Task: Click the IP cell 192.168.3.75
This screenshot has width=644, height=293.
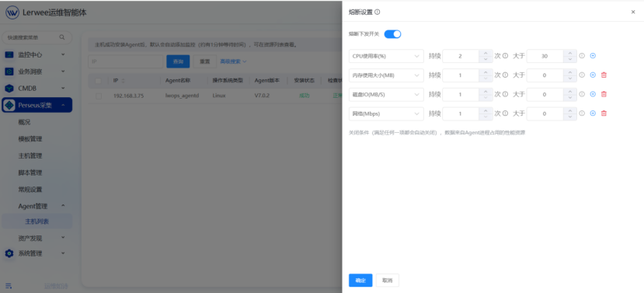Action: [128, 96]
